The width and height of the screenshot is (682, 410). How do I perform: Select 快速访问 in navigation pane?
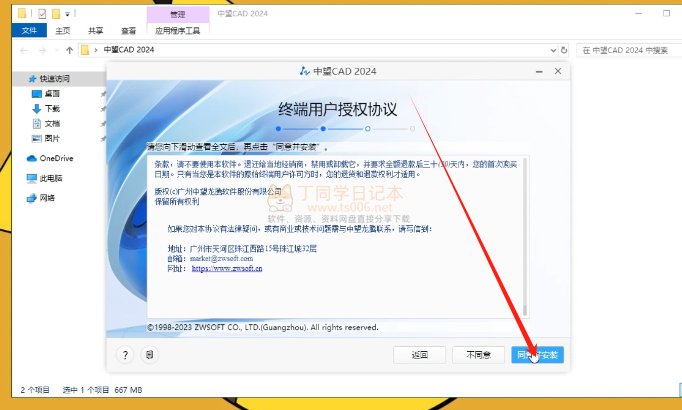coord(54,79)
